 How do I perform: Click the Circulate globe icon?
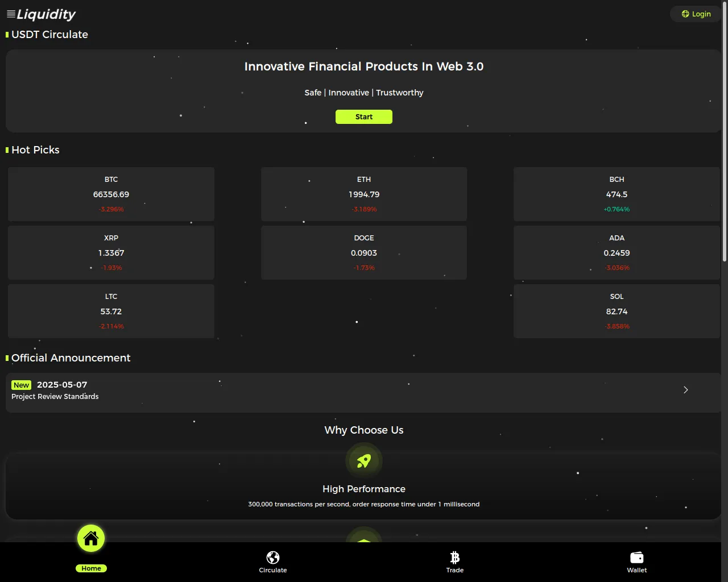273,558
